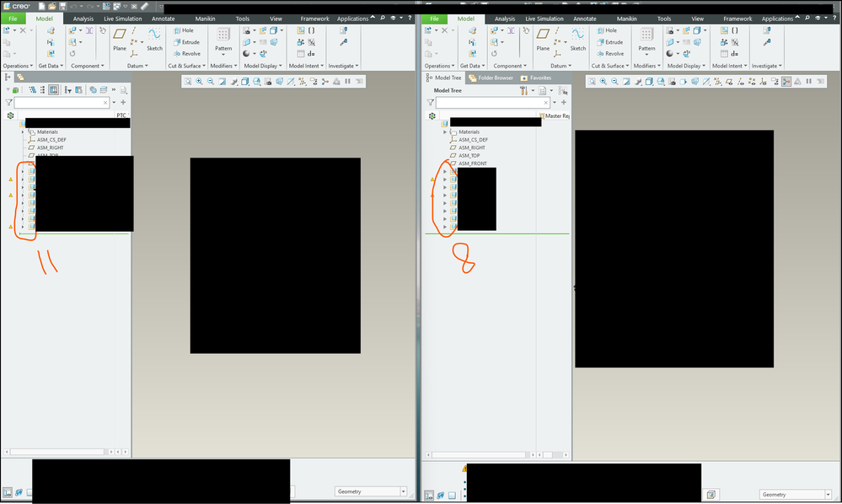
Task: Click Extrude in the left window ribbon
Action: click(x=186, y=42)
